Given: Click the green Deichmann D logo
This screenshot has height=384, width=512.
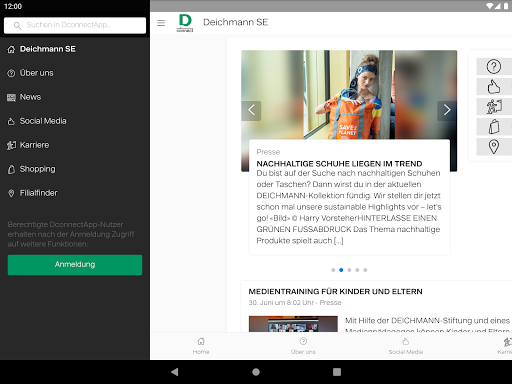Looking at the screenshot, I should pos(185,23).
